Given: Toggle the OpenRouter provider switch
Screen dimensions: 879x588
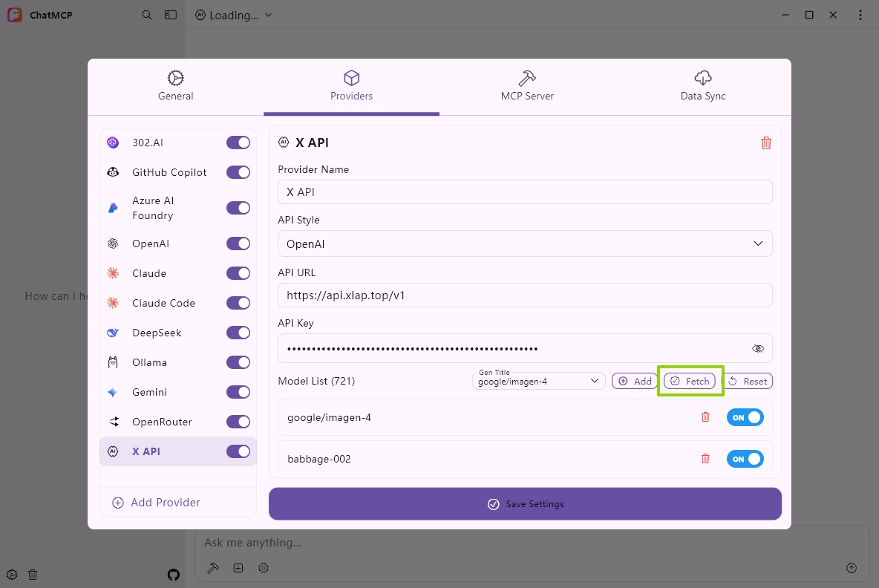Looking at the screenshot, I should [238, 422].
